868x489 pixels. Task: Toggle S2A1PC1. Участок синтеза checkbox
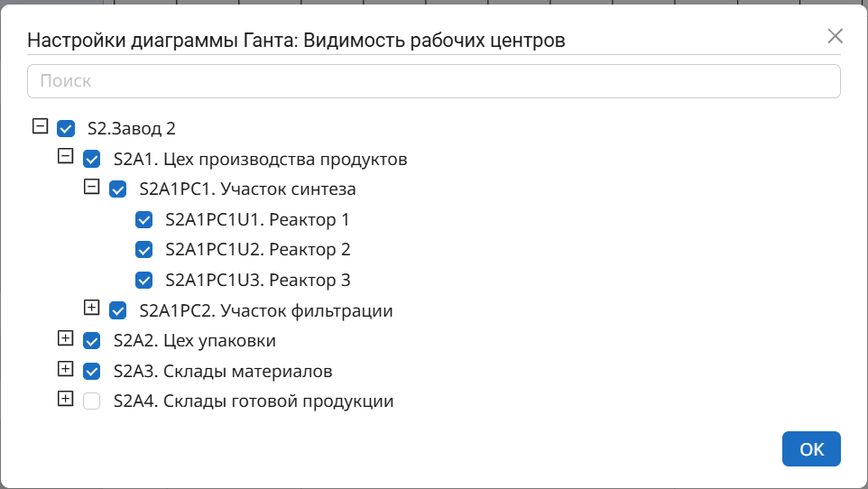click(x=118, y=189)
